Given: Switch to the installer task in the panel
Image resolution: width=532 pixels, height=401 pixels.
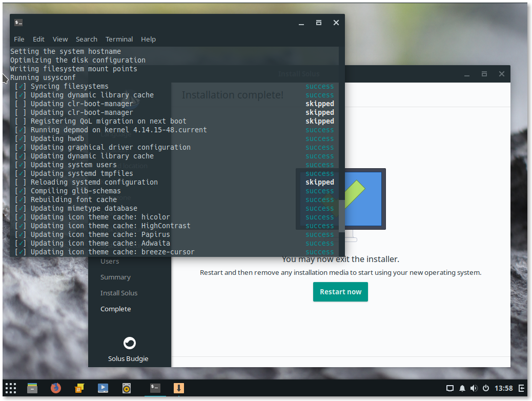Looking at the screenshot, I should pos(179,388).
